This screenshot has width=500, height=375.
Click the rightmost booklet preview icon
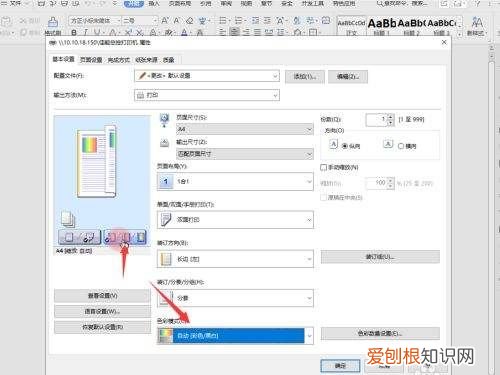[x=141, y=237]
